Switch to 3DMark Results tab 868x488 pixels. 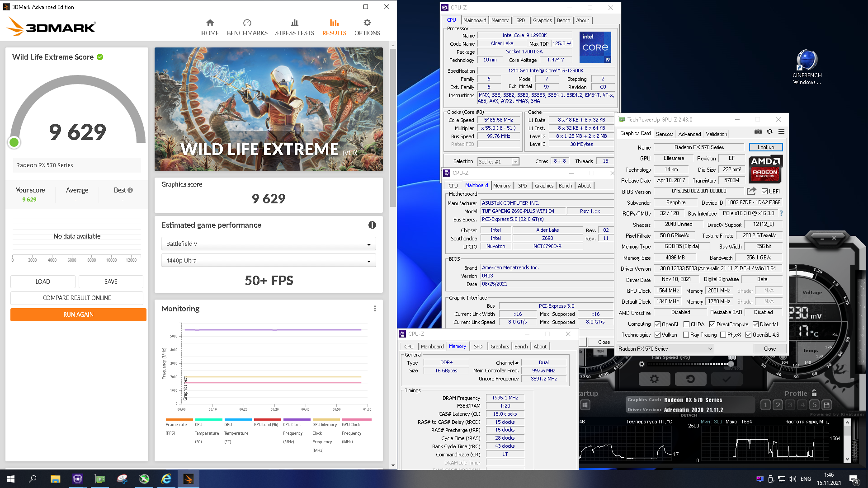point(334,28)
